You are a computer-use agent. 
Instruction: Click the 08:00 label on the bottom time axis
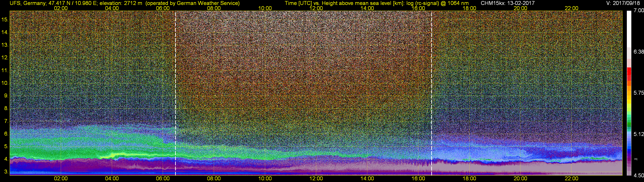[214, 179]
